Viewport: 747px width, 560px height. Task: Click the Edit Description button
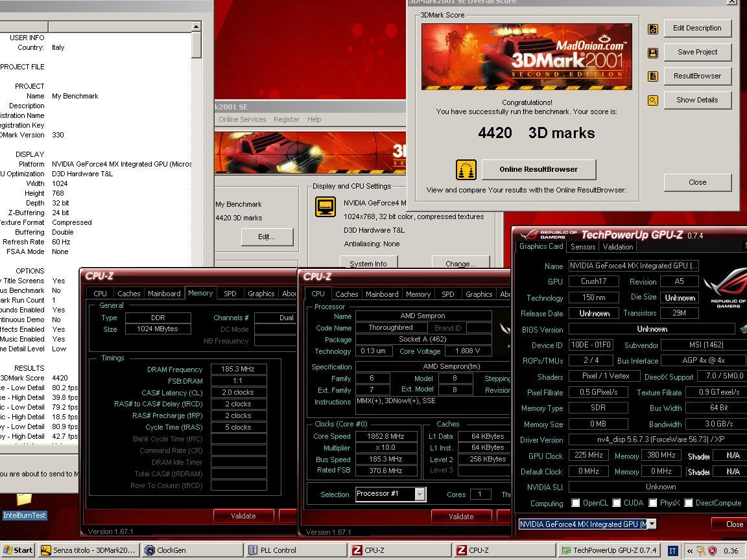[697, 28]
